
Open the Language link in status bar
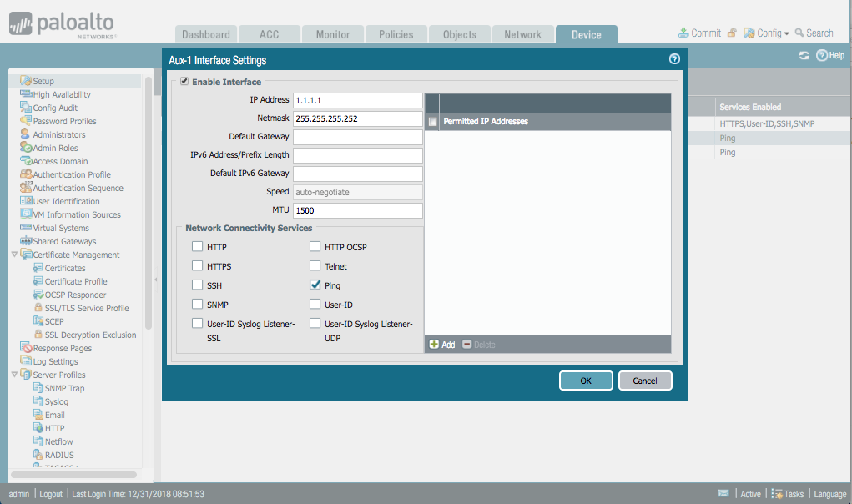click(x=829, y=494)
